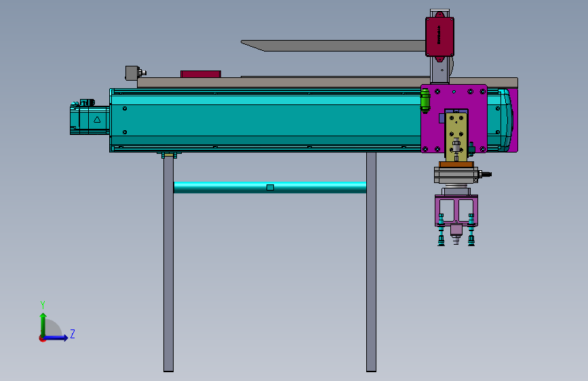This screenshot has width=588, height=381.
Task: Select the small dark red block on top plate
Action: click(x=201, y=74)
